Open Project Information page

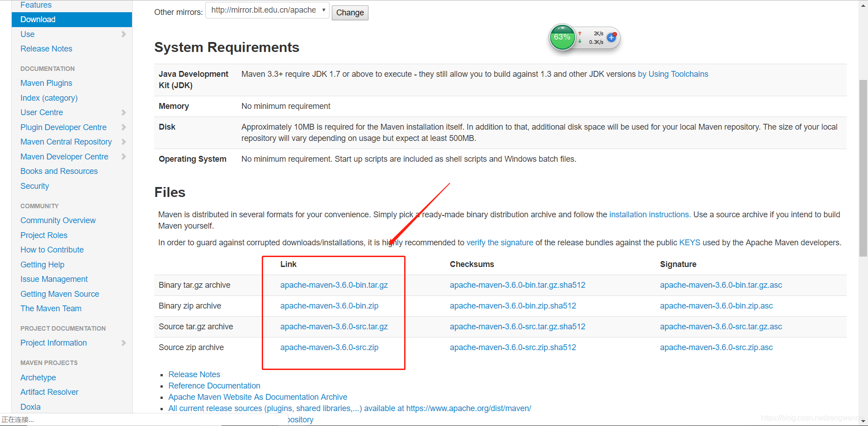pyautogui.click(x=53, y=343)
